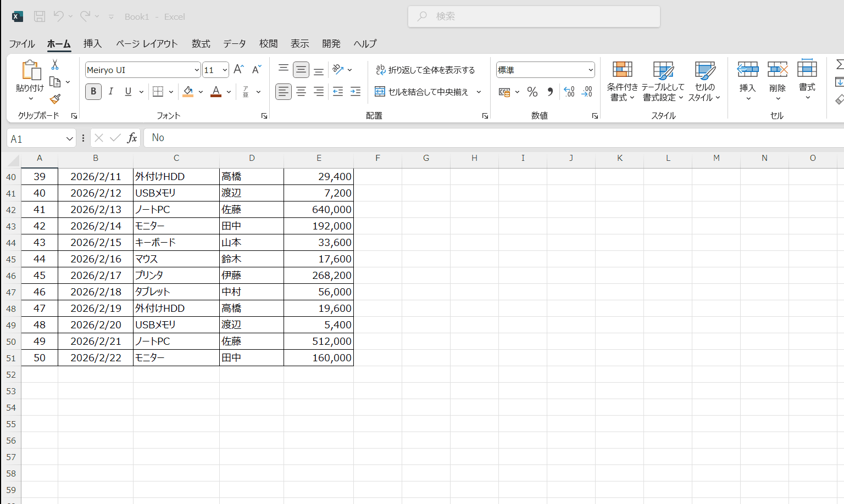Click the 削除 cells button
Screen dimensions: 844x504
[778, 81]
